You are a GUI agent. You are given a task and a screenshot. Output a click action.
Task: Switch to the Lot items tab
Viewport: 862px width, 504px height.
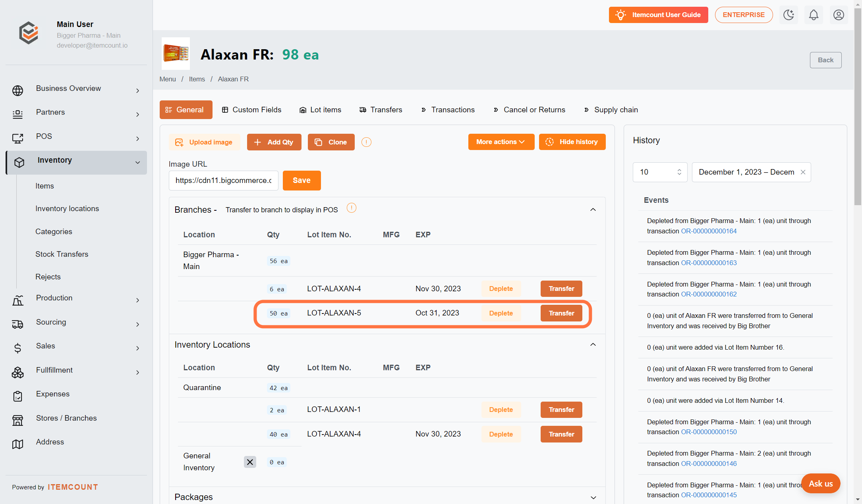pyautogui.click(x=320, y=110)
